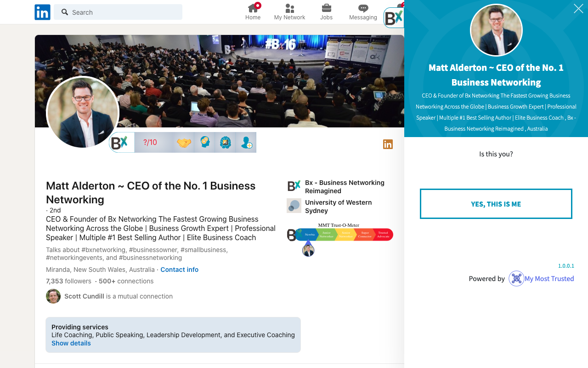Screen dimensions: 588x368
Task: Click the ?/10 trust score
Action: 150,143
